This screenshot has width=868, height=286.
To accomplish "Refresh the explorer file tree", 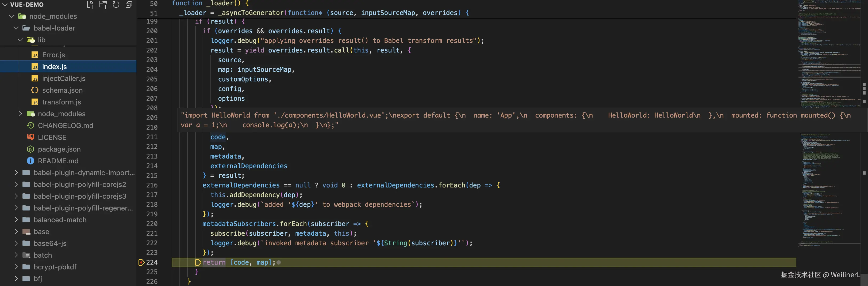I will click(116, 5).
